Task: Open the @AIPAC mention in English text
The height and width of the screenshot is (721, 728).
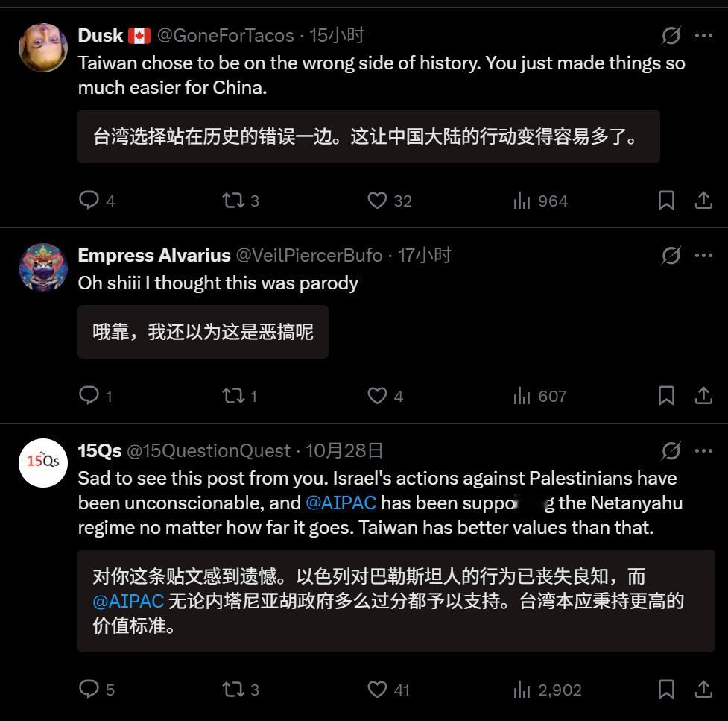Action: click(x=341, y=503)
